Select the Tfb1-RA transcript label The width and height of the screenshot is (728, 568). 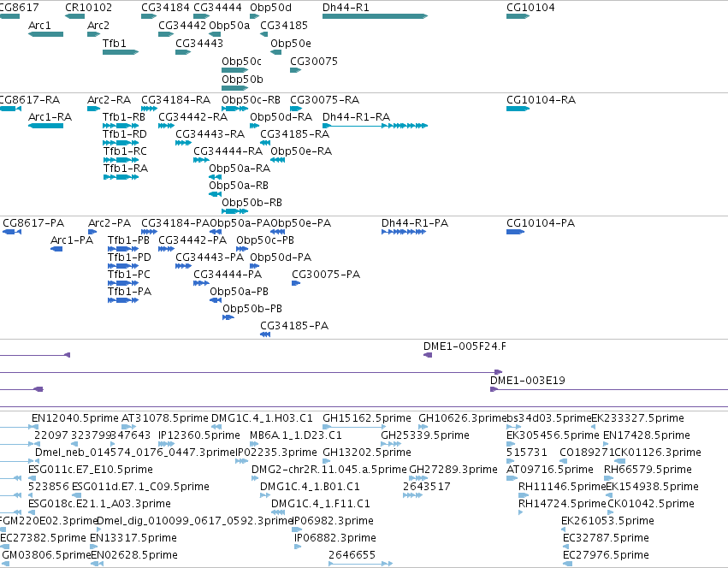pyautogui.click(x=126, y=169)
